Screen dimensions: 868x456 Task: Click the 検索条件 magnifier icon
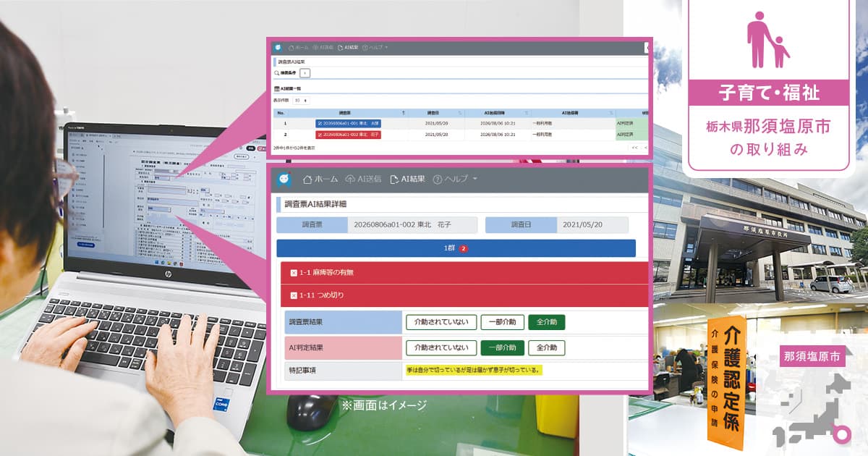click(276, 73)
